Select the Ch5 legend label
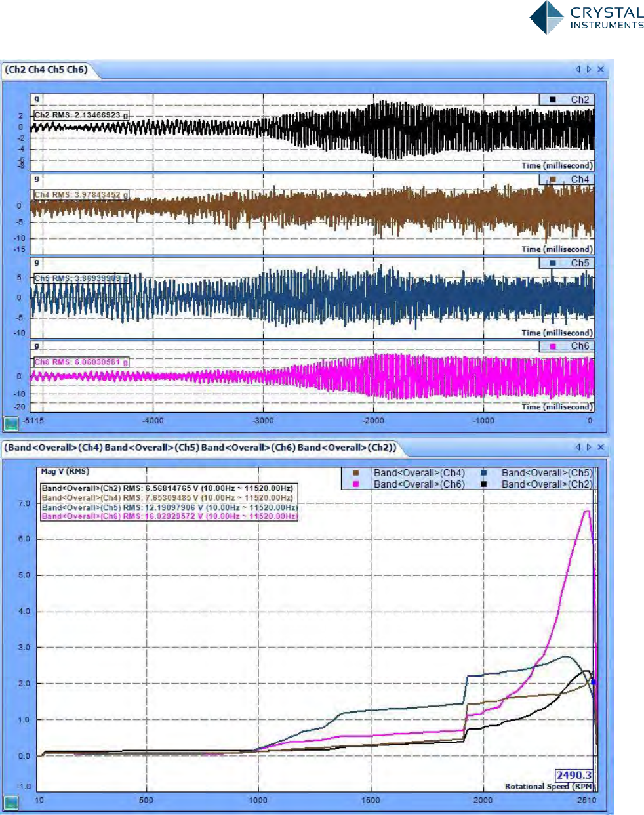 pyautogui.click(x=580, y=263)
